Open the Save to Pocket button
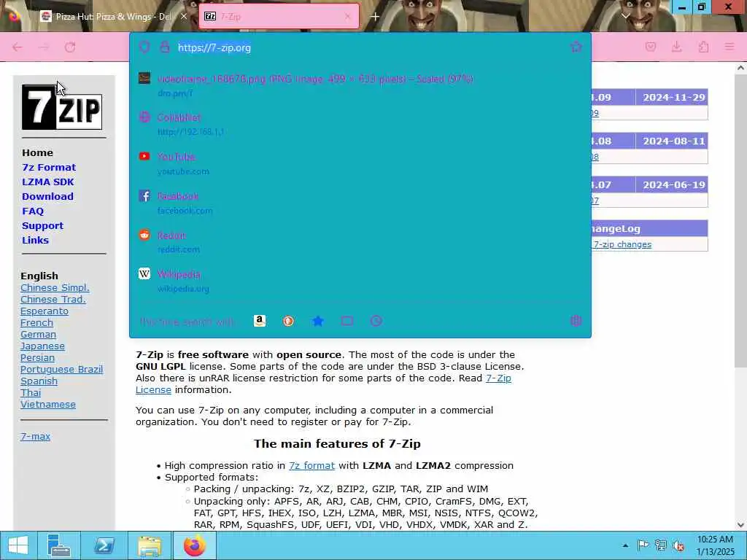This screenshot has width=747, height=560. pos(651,47)
